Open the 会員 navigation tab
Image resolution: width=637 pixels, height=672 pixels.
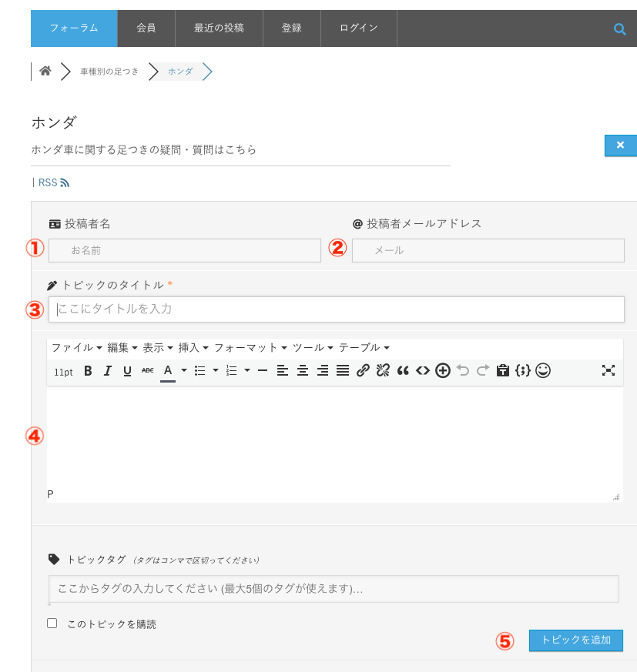[146, 28]
